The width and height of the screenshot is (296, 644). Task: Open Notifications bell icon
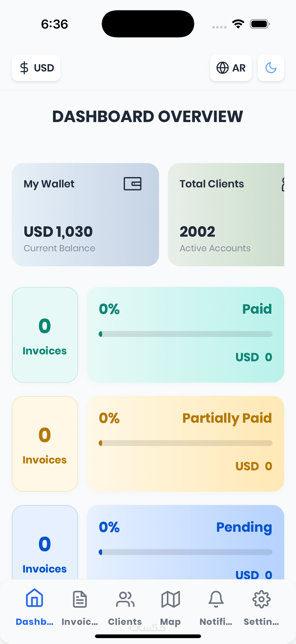216,599
